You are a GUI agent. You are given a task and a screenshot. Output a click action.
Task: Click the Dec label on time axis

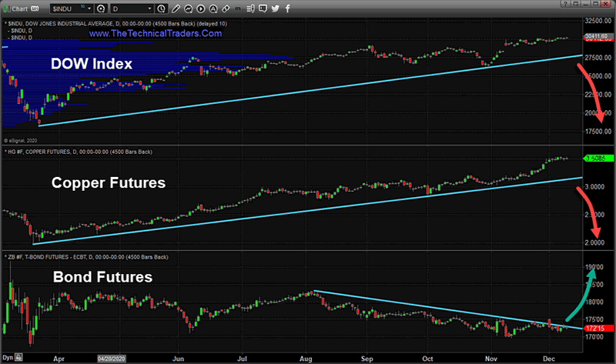tap(549, 359)
